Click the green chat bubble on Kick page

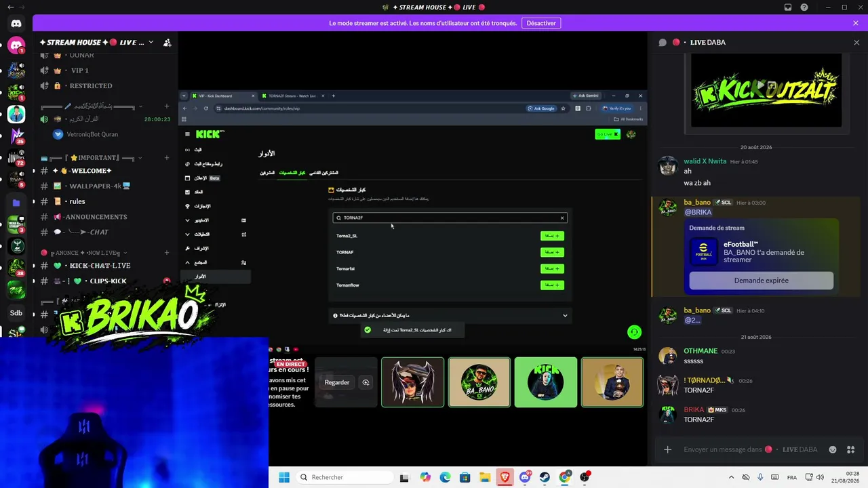pos(634,332)
